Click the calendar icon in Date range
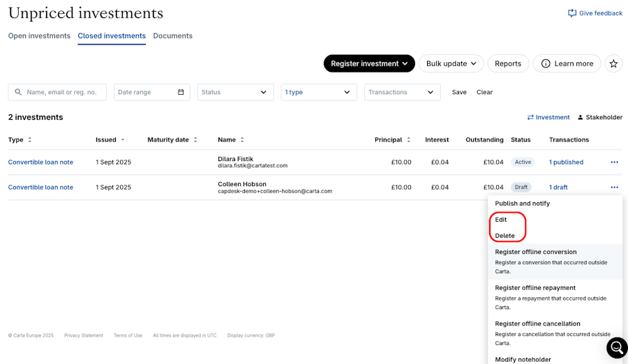The width and height of the screenshot is (628, 364). pyautogui.click(x=181, y=92)
